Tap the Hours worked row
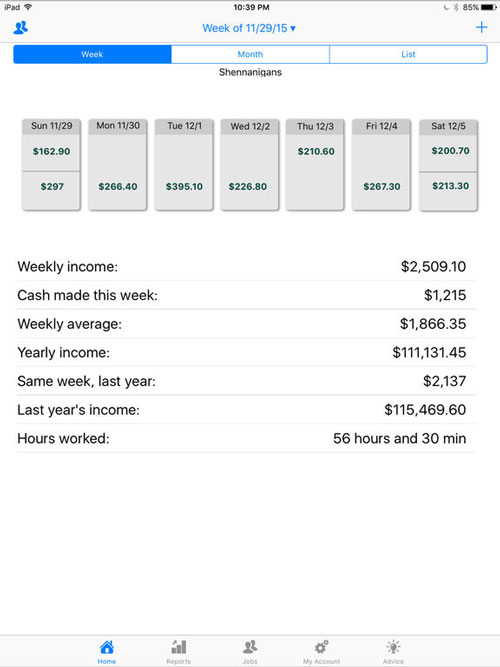The image size is (500, 667). 246,439
